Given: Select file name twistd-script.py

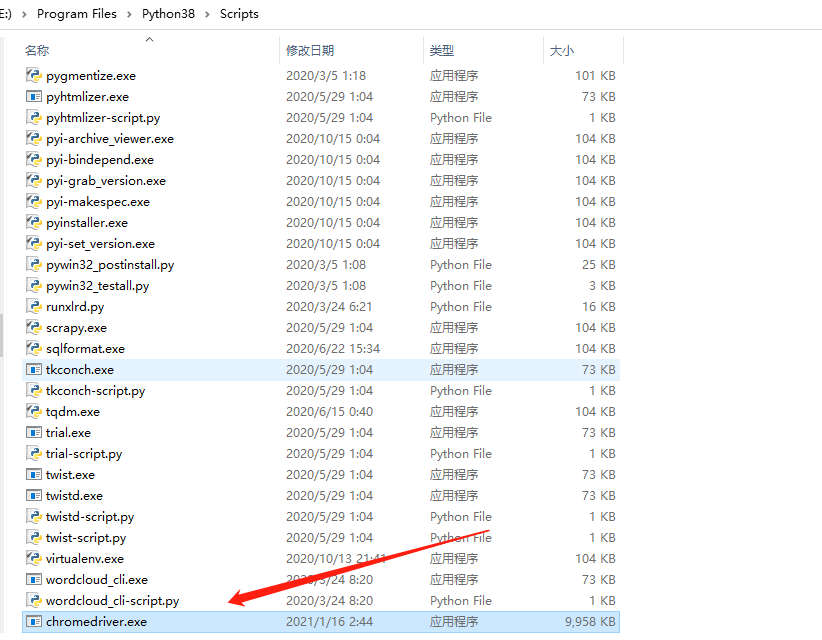Looking at the screenshot, I should pos(90,516).
